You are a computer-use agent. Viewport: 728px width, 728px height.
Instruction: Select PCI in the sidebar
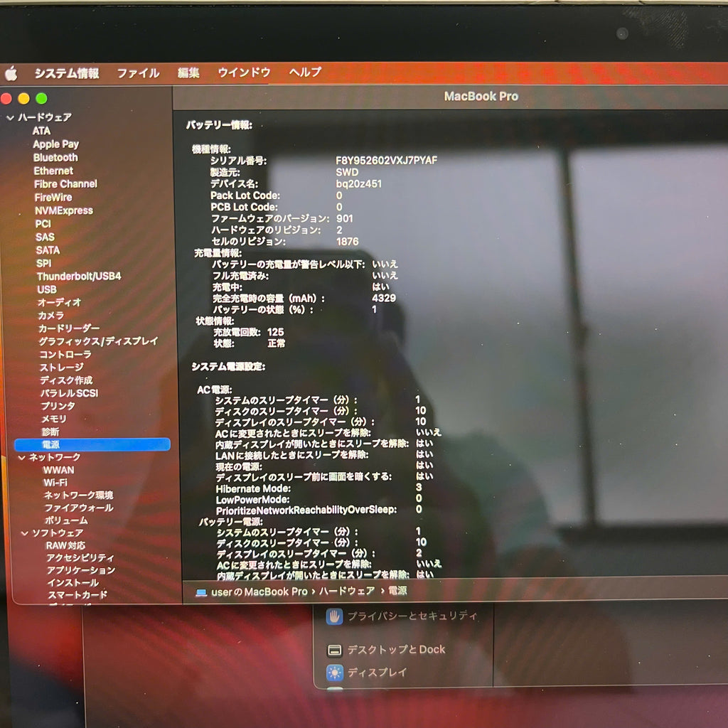(x=43, y=224)
